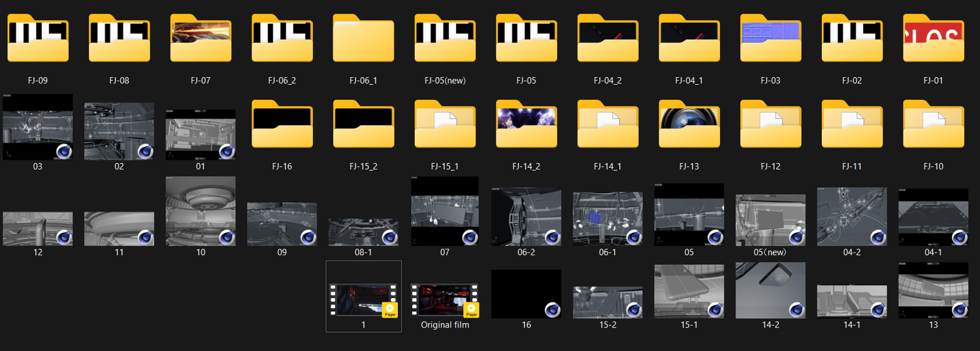Select Cinema 4D file 03 thumbnail
Viewport: 980px width, 351px height.
coord(38,127)
